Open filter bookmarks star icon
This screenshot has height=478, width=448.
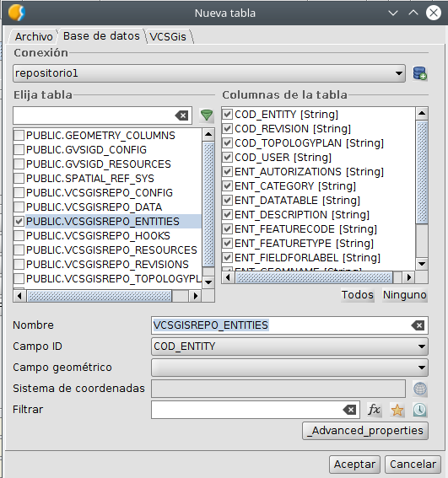pyautogui.click(x=397, y=410)
